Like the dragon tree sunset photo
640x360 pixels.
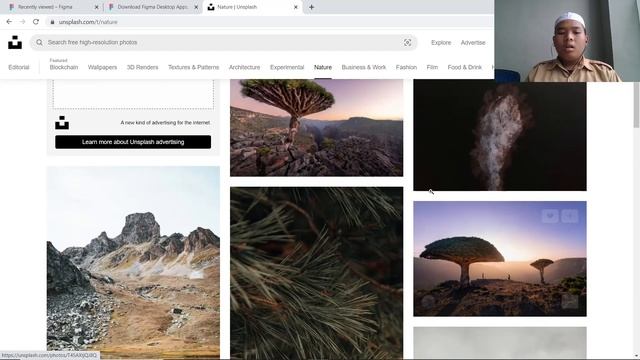pyautogui.click(x=550, y=216)
